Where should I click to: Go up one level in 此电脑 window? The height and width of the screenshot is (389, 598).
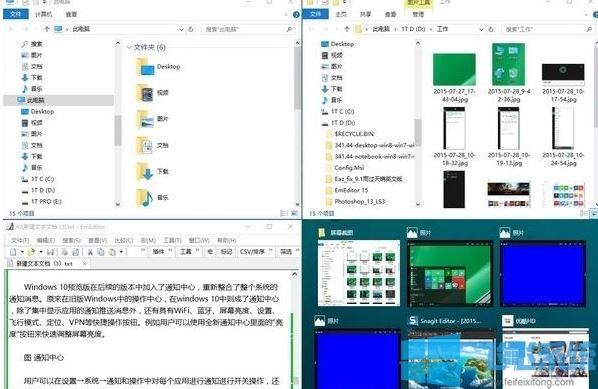coord(47,29)
